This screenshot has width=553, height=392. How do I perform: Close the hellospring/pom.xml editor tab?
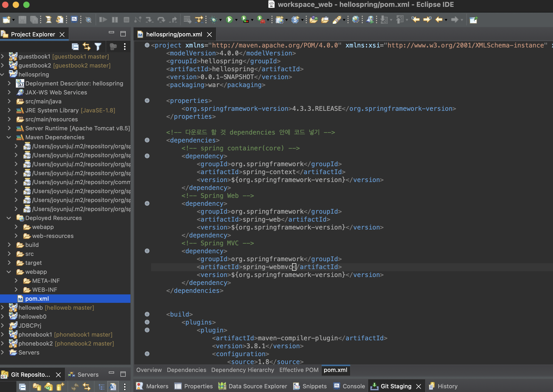click(209, 35)
